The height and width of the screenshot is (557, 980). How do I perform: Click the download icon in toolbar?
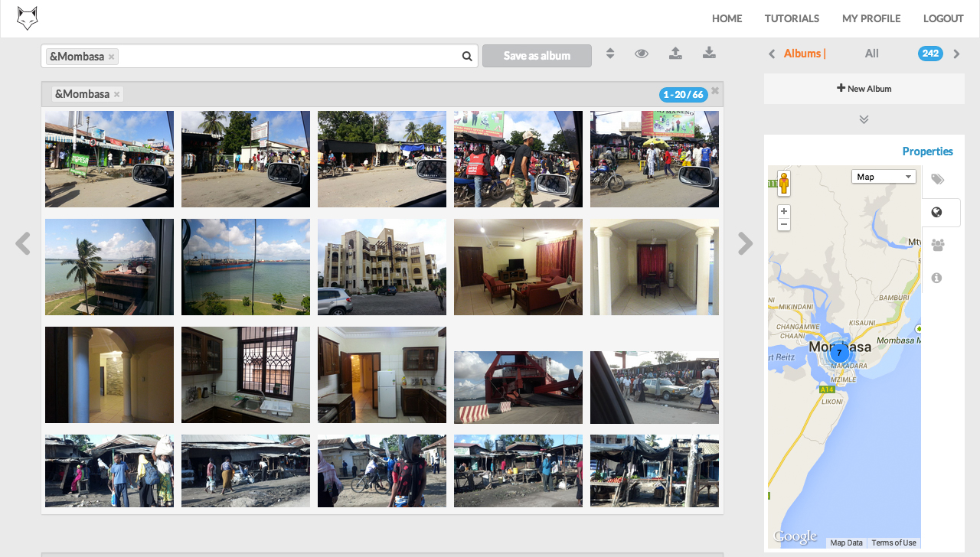[x=709, y=53]
